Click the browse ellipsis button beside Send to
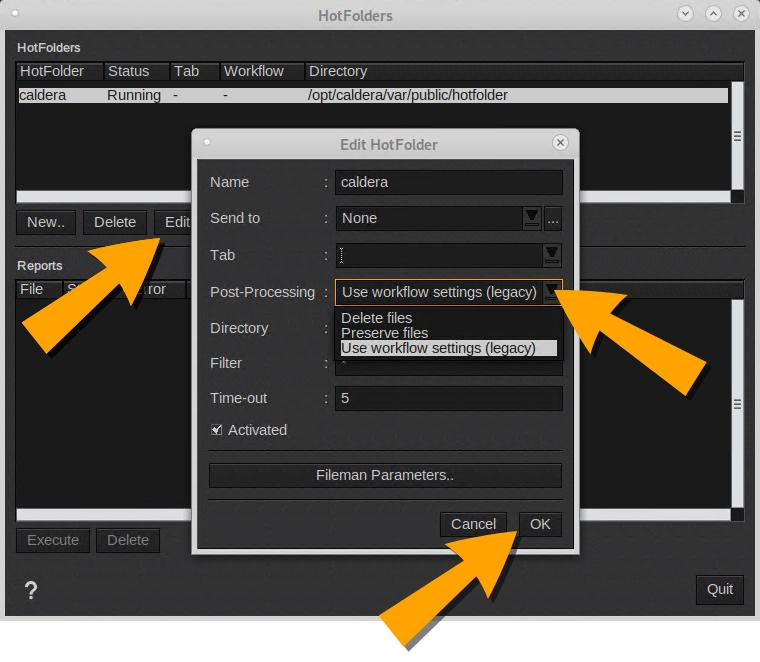Viewport: 760px width, 662px height. click(x=553, y=218)
